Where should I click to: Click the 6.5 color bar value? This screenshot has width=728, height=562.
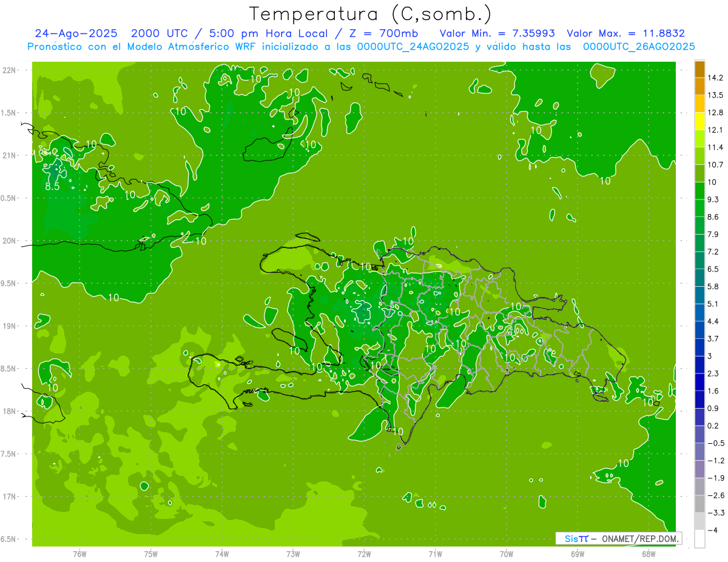pos(714,269)
